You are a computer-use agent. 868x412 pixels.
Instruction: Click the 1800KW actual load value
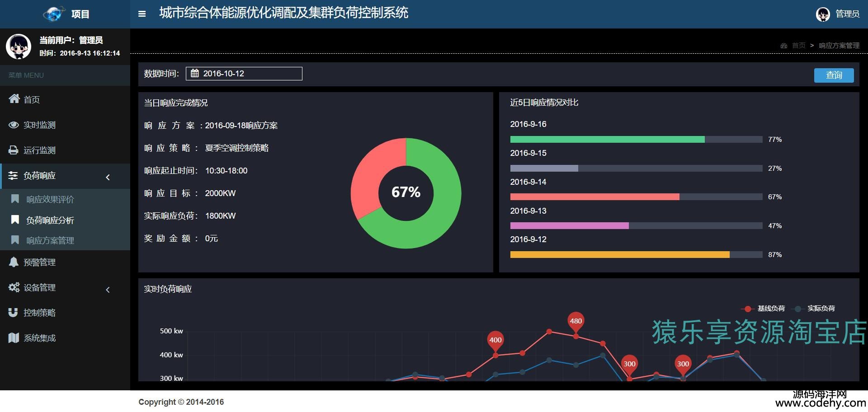[x=220, y=216]
